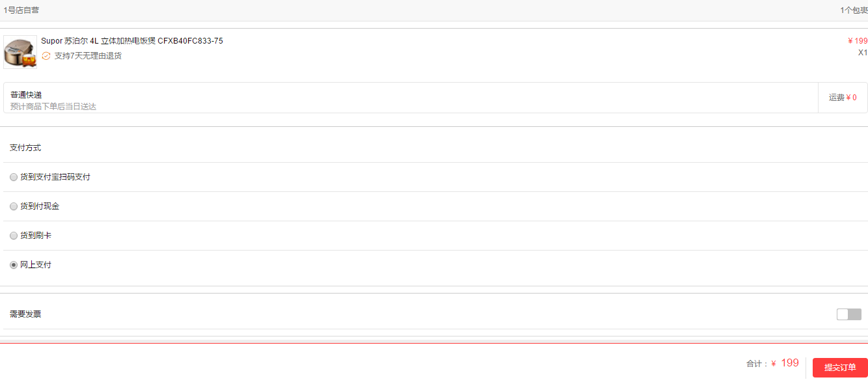Click the ¥199 item price
Viewport: 868px width, 384px height.
858,41
